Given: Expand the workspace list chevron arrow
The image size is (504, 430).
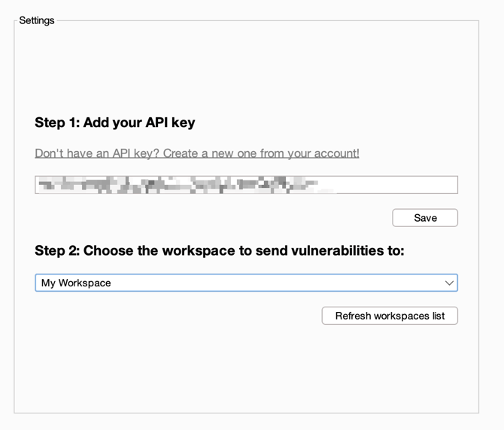Looking at the screenshot, I should coord(449,283).
